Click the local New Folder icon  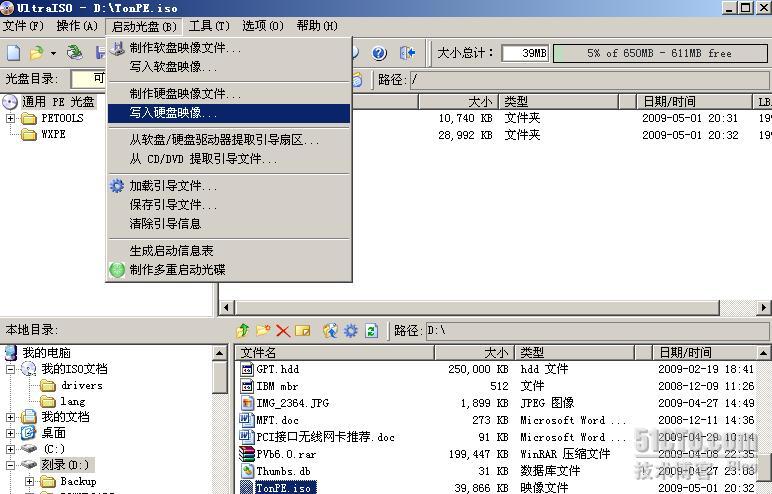[263, 330]
